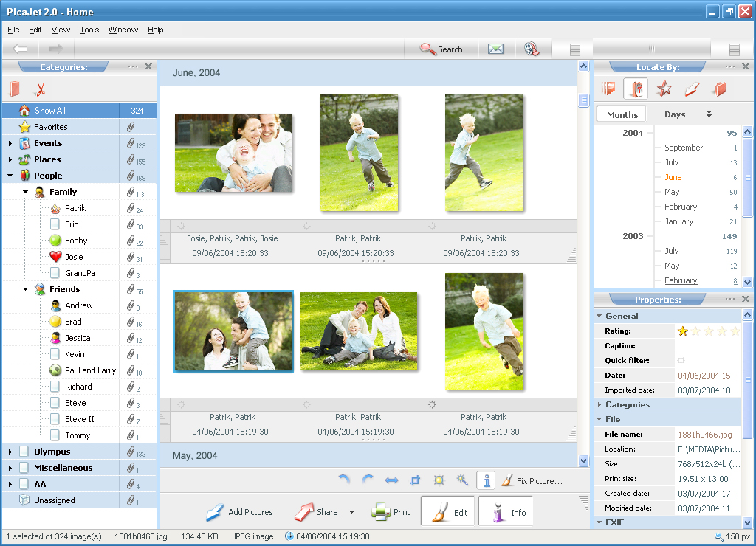Set rating to three stars
This screenshot has width=756, height=546.
[709, 331]
